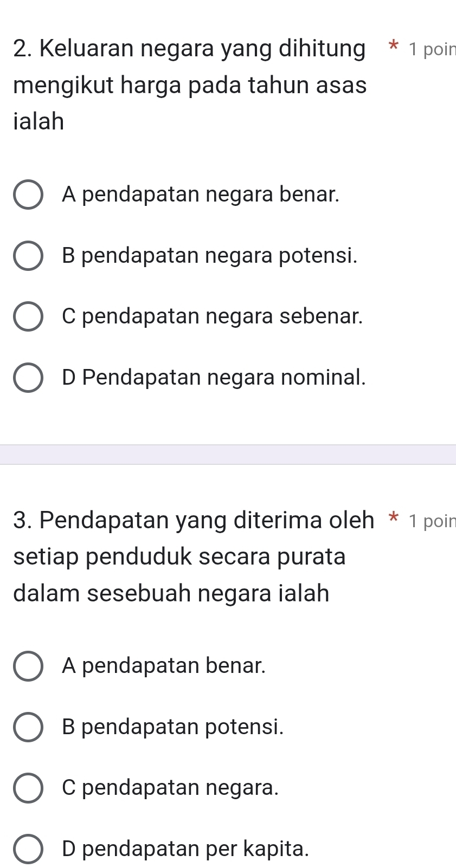Click the label text 'A pendapatan negara benar.'
Screen dimensions: 456x868
click(201, 194)
